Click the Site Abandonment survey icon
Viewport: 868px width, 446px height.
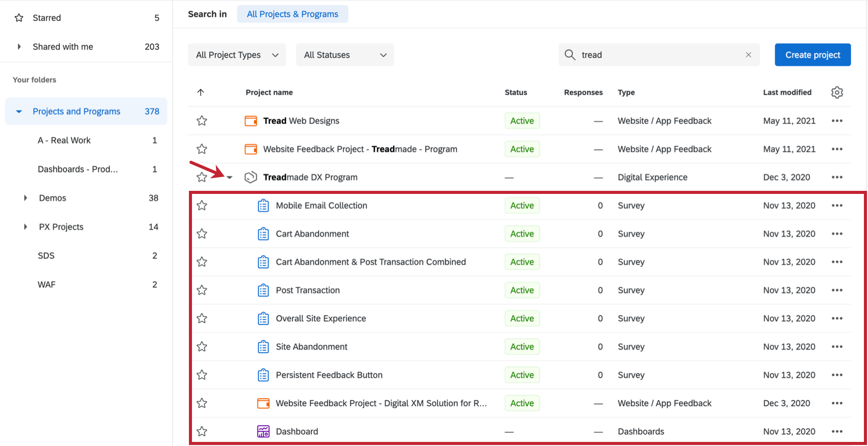tap(263, 346)
